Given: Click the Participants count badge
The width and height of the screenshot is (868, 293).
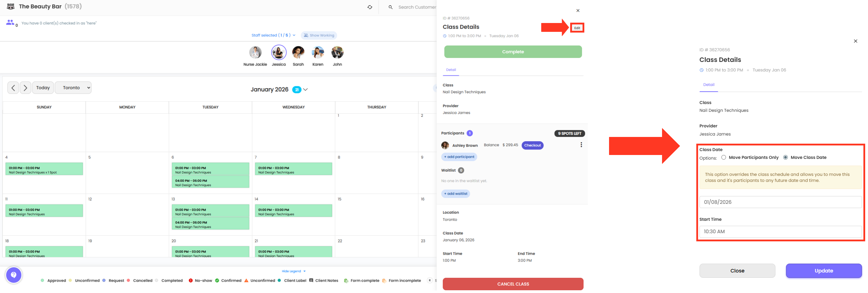Looking at the screenshot, I should (470, 133).
